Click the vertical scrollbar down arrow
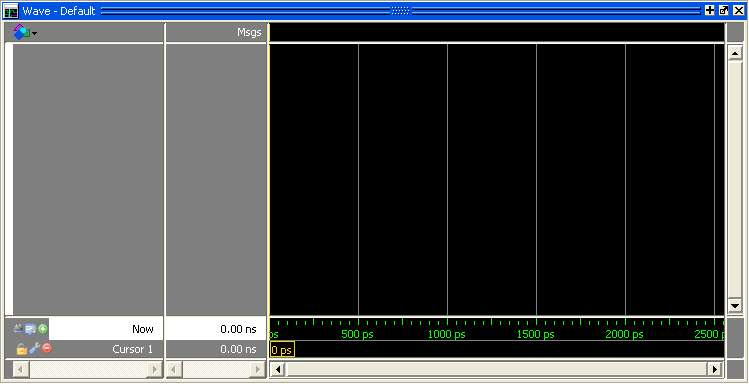The width and height of the screenshot is (749, 384). pos(735,305)
